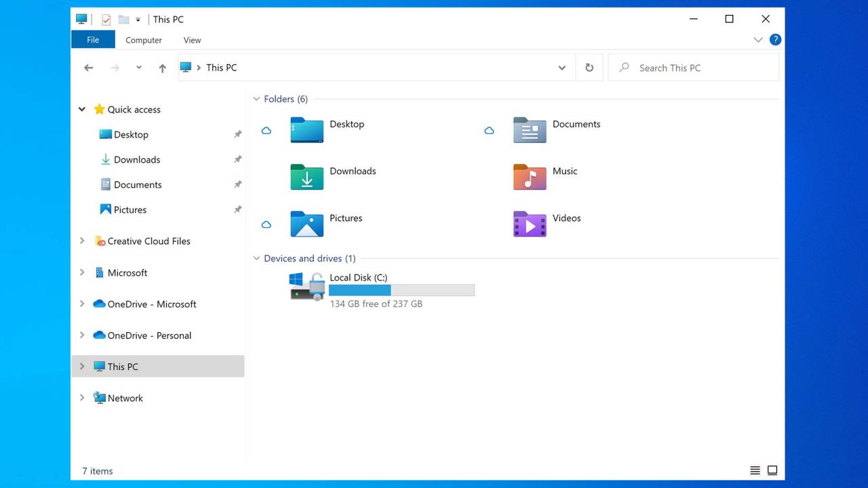Click the This PC monitor icon in title bar
The height and width of the screenshot is (488, 868).
tap(82, 19)
